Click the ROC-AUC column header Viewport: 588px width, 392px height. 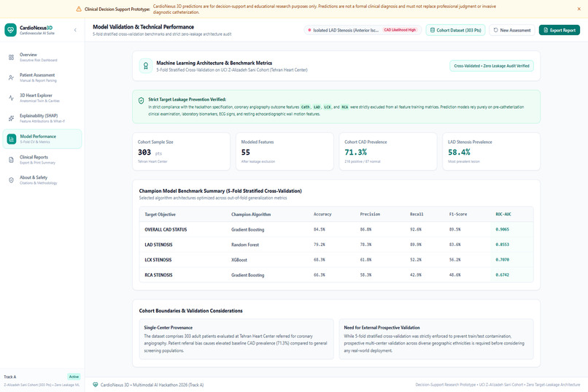[x=503, y=214]
